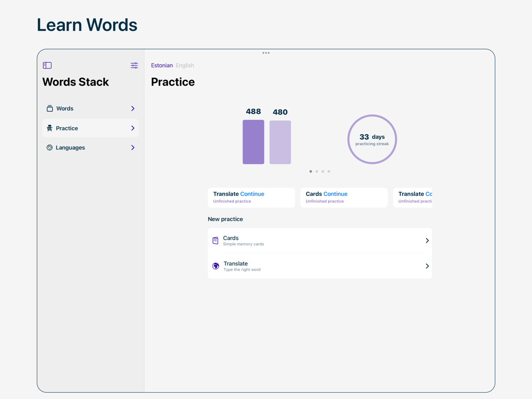Expand the Practice chevron in sidebar
This screenshot has width=532, height=399.
(x=132, y=128)
